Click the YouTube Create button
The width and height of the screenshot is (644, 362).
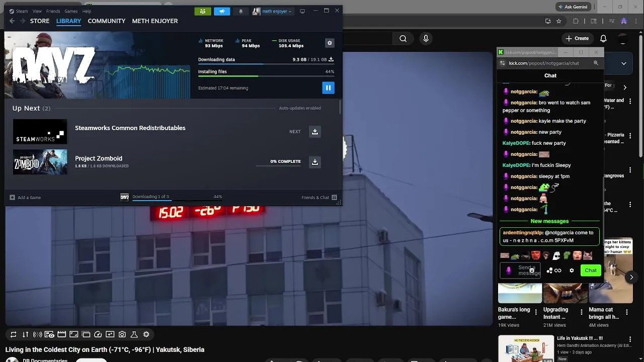click(x=577, y=38)
